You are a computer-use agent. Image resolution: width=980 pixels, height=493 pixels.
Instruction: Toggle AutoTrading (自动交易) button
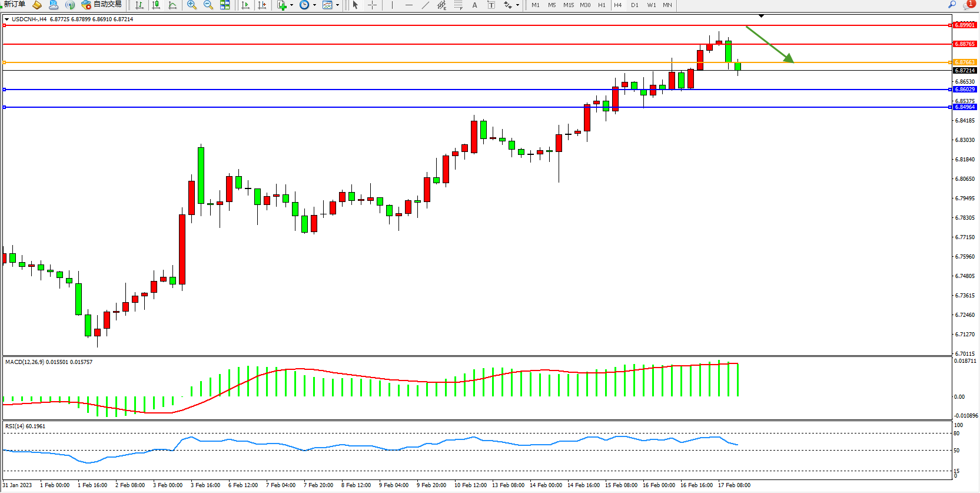tap(102, 5)
